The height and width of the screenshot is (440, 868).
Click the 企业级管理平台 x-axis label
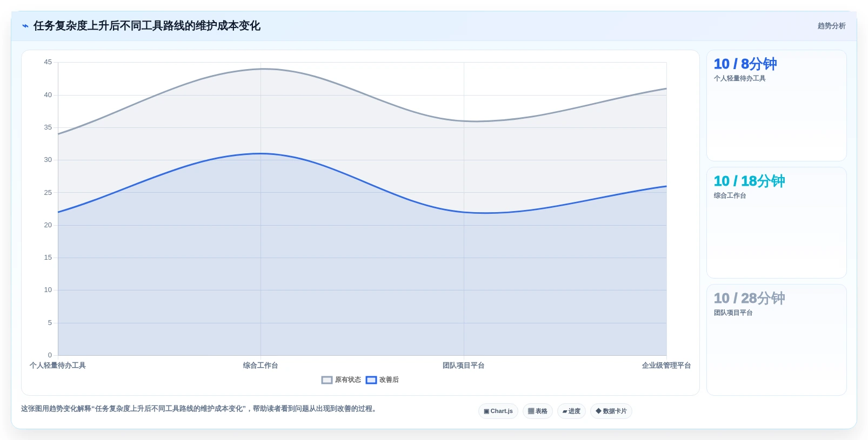(x=666, y=365)
